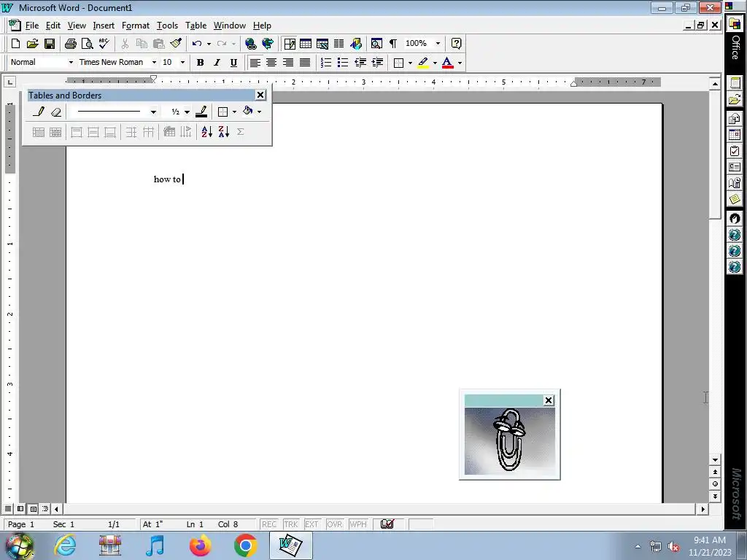Image resolution: width=747 pixels, height=560 pixels.
Task: Undo the last action
Action: tap(197, 44)
